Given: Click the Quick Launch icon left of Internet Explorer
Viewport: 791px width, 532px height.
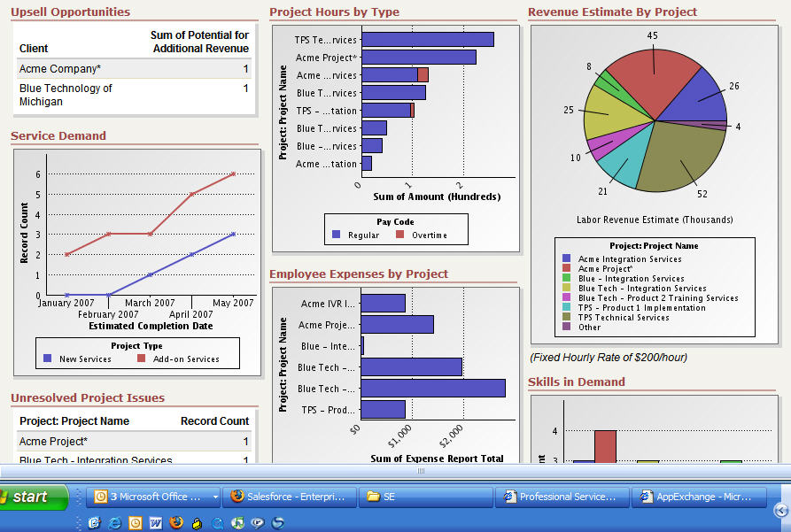Looking at the screenshot, I should [94, 523].
